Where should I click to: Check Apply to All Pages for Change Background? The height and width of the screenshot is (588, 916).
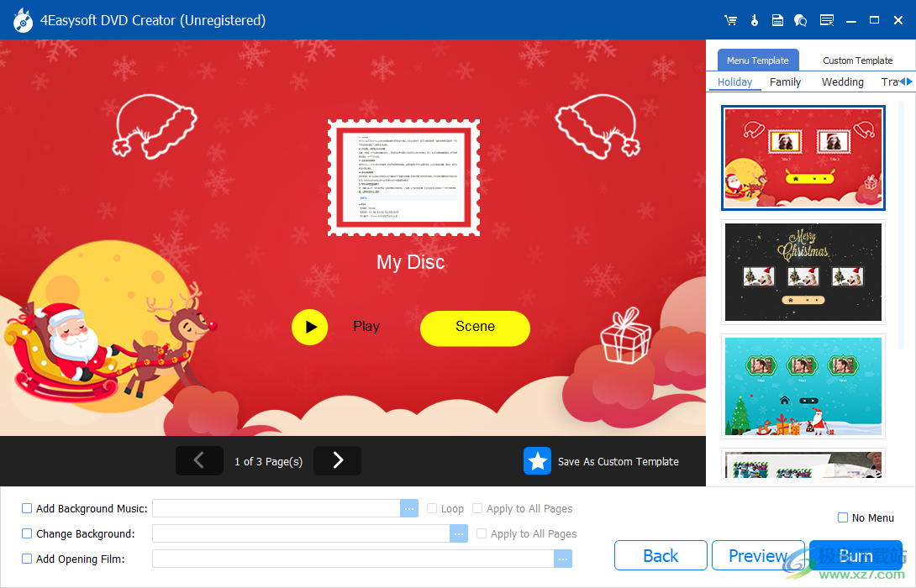(482, 533)
